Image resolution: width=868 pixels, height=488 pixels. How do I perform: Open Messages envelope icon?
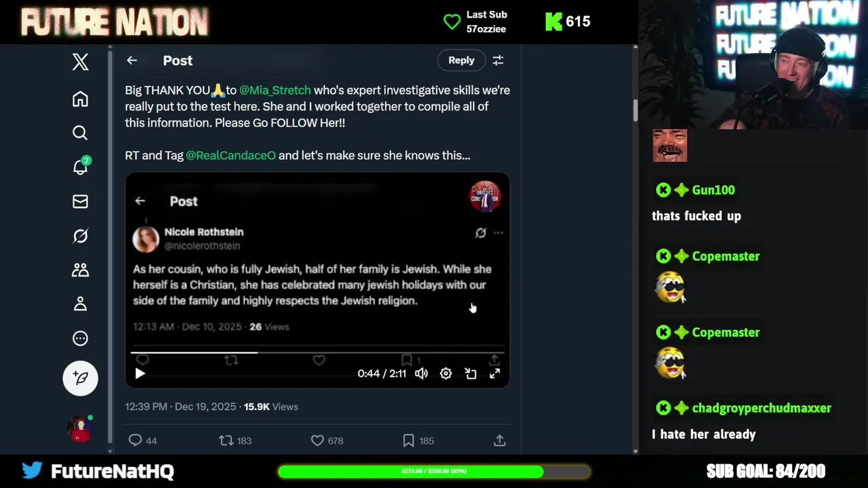click(x=80, y=201)
